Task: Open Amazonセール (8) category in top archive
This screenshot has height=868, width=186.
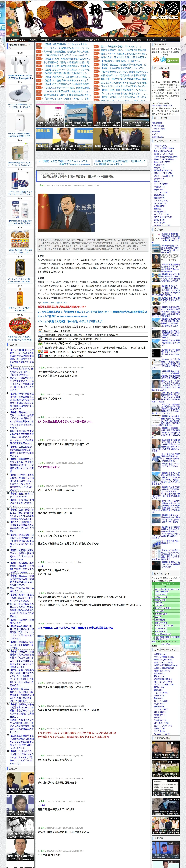Action: point(162,225)
